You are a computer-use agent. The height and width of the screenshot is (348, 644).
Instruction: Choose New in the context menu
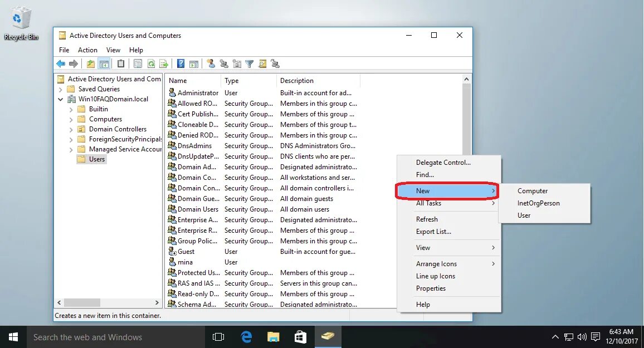pos(448,191)
